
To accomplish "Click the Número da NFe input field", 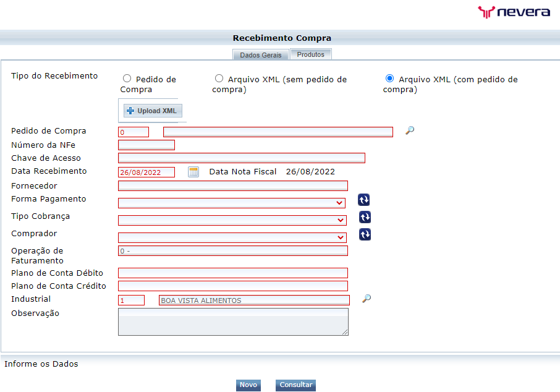I will pyautogui.click(x=146, y=145).
